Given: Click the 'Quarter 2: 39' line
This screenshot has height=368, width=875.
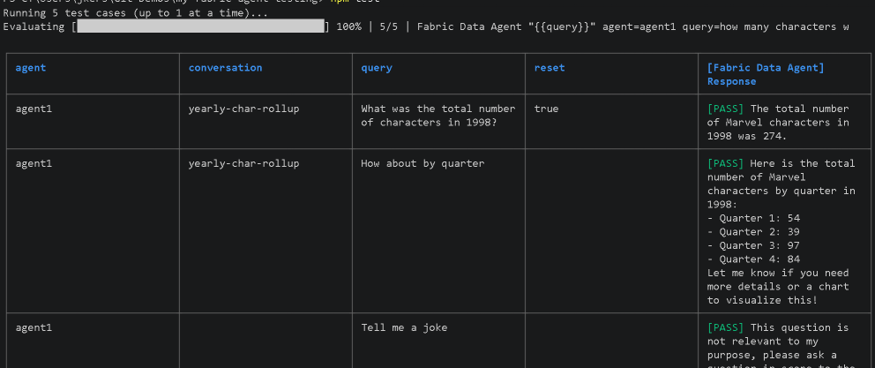Looking at the screenshot, I should click(753, 232).
